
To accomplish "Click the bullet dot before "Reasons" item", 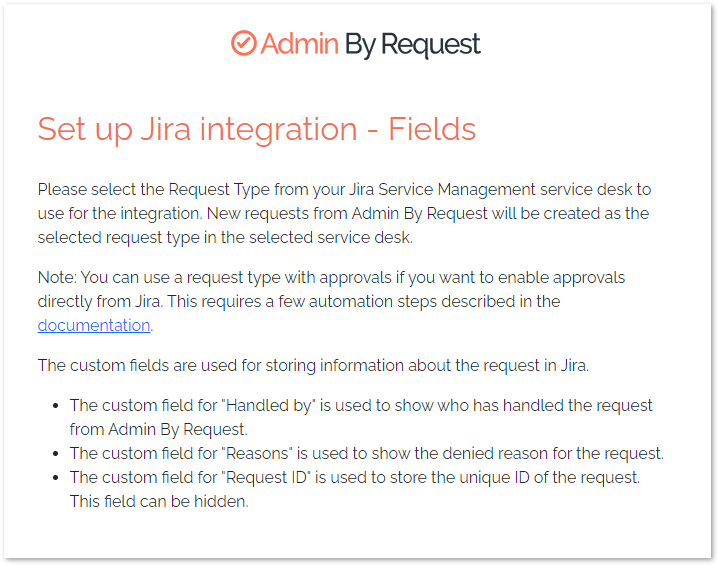I will pos(55,454).
